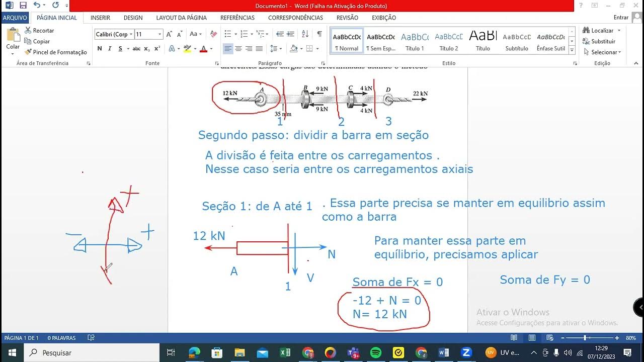
Task: Toggle the bulleted list formatting
Action: tap(228, 34)
